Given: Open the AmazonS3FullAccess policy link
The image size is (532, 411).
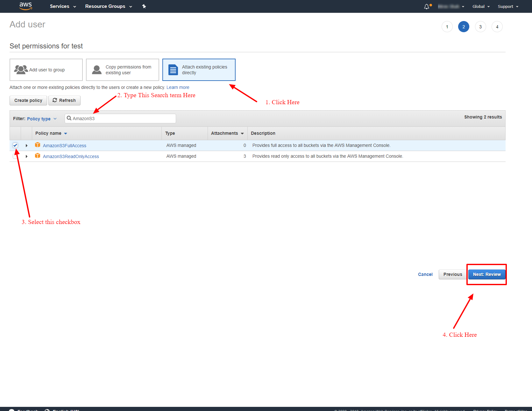Looking at the screenshot, I should [65, 146].
